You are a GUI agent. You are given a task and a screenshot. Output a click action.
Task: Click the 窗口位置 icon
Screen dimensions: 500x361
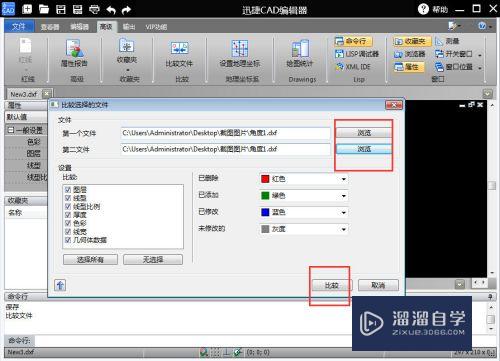(440, 67)
